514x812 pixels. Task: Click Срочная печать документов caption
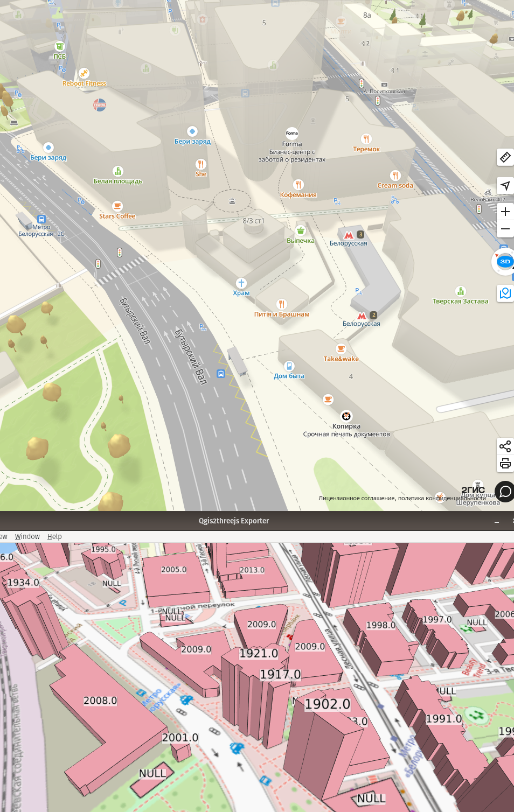click(x=346, y=434)
